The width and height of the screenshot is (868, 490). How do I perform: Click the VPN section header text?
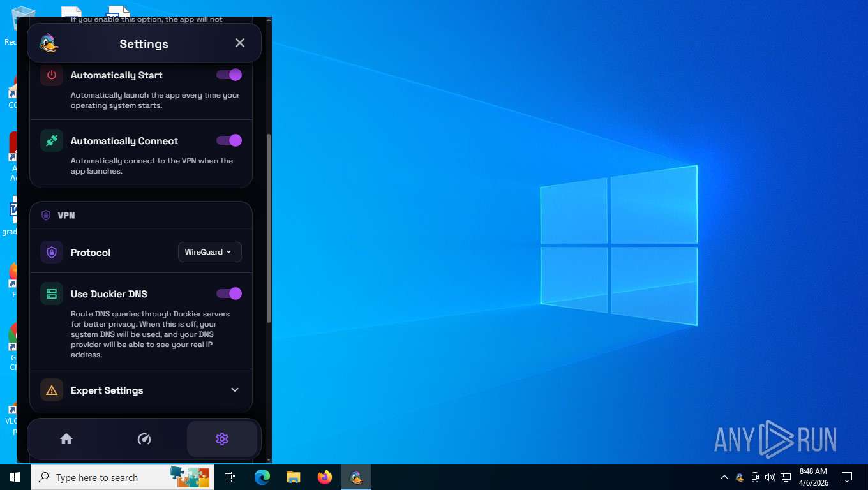(x=66, y=216)
